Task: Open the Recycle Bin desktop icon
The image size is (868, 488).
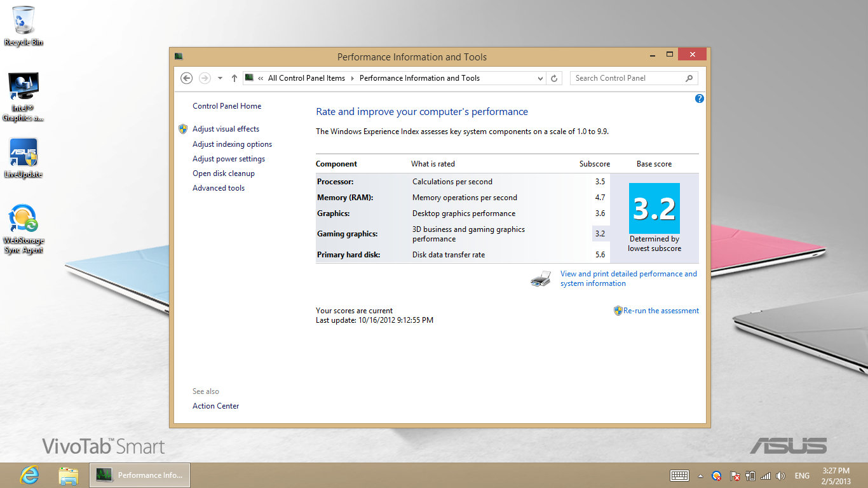Action: click(x=24, y=26)
